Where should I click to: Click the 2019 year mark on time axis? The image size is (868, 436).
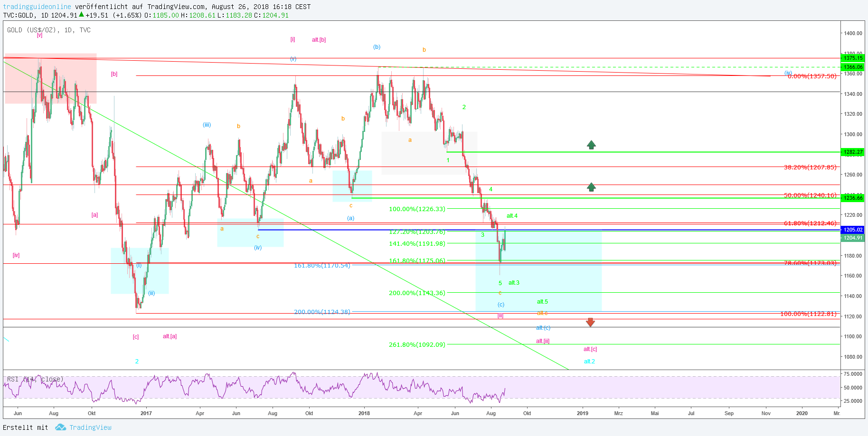[x=583, y=413]
